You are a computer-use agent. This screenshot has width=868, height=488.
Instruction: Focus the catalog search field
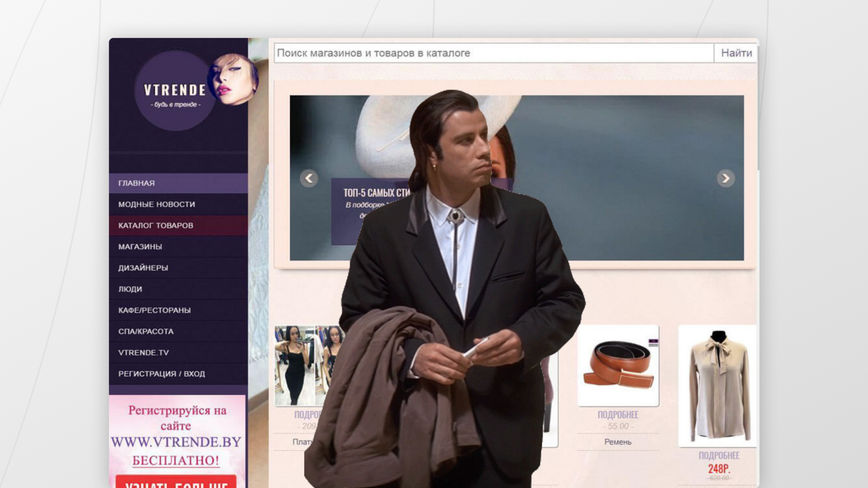[494, 53]
